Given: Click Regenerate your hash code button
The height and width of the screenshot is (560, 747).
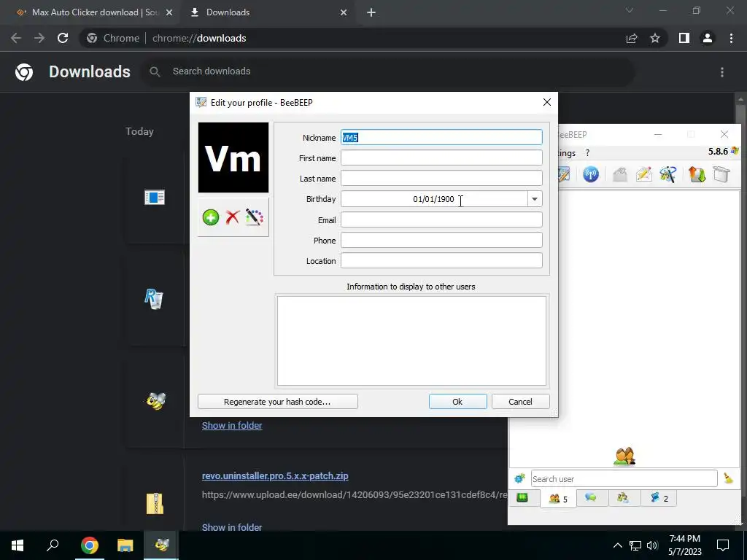Looking at the screenshot, I should [278, 402].
